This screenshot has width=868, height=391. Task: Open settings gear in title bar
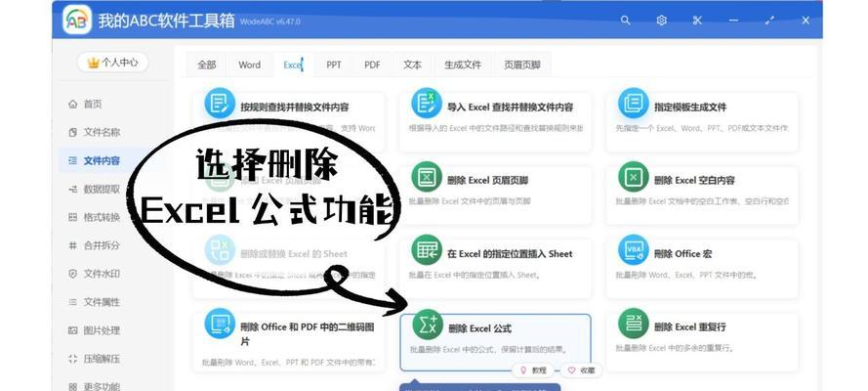661,21
